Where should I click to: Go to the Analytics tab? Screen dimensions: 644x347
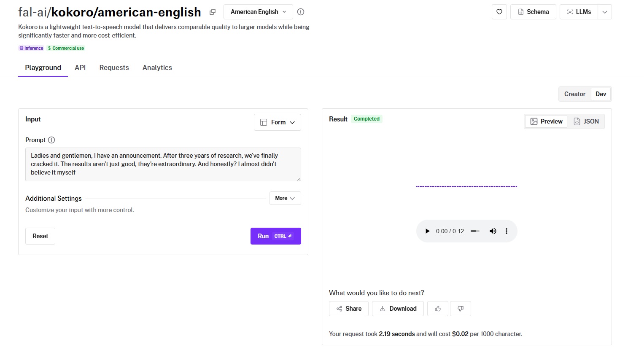click(x=157, y=67)
